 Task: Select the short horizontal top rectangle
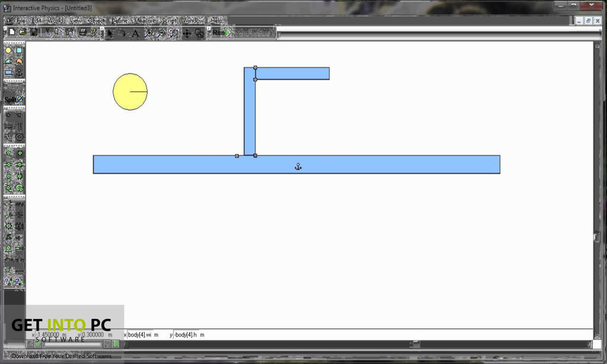pyautogui.click(x=292, y=74)
